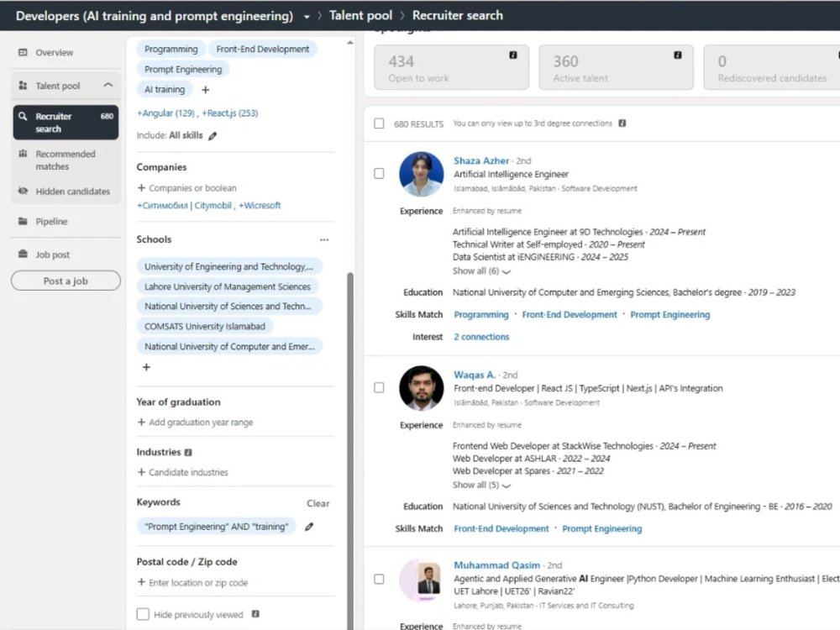Open Recommended matches
The width and height of the screenshot is (840, 630).
(x=66, y=160)
